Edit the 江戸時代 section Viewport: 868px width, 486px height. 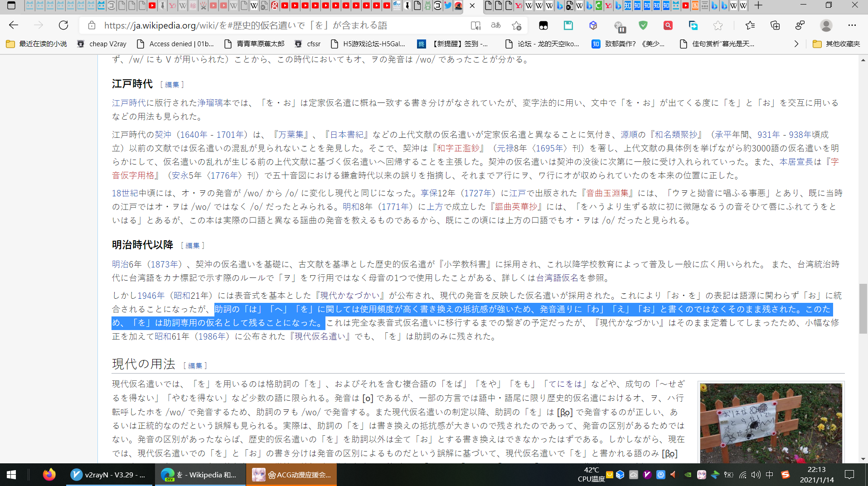[x=172, y=84]
